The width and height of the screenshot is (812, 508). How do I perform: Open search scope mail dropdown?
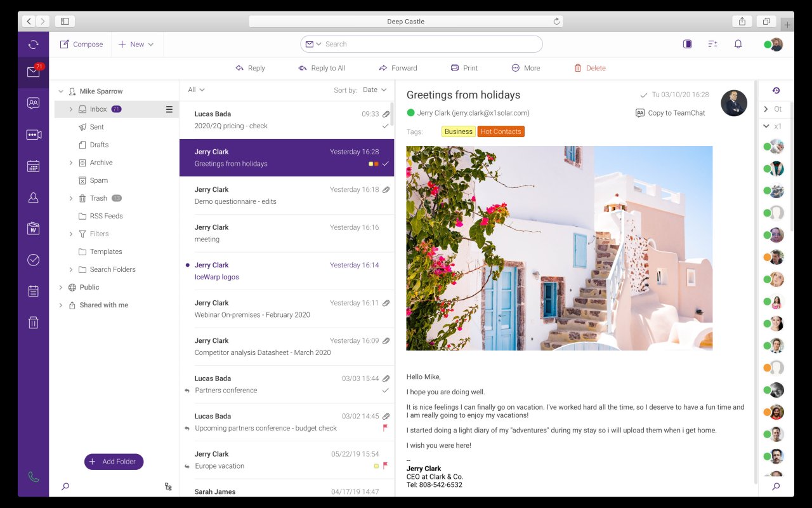[313, 44]
